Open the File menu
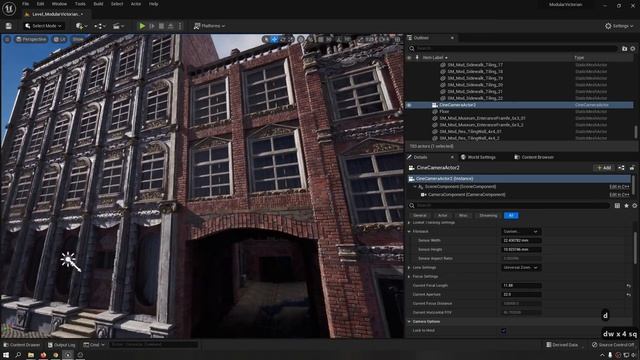 (25, 4)
